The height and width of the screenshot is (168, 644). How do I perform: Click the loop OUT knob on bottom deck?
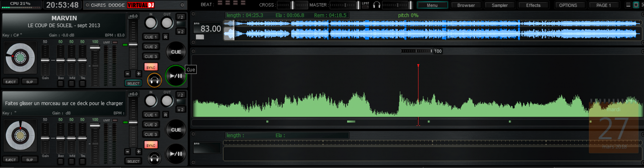167,101
